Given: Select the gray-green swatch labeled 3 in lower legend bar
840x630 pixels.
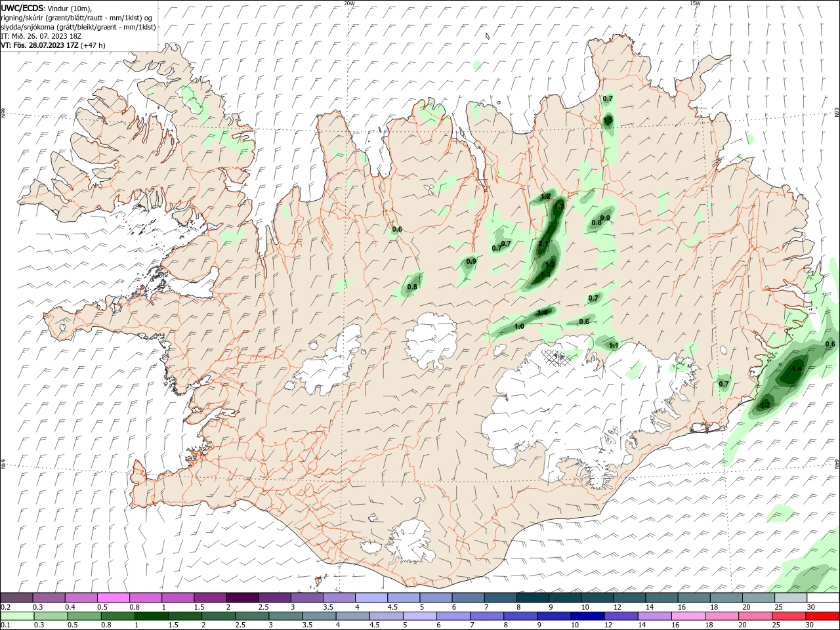Looking at the screenshot, I should pos(285,616).
